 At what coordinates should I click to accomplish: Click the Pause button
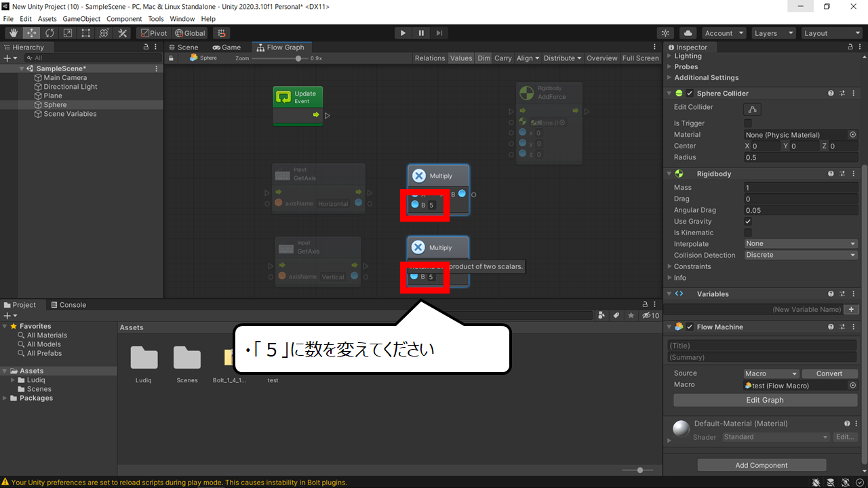(421, 33)
